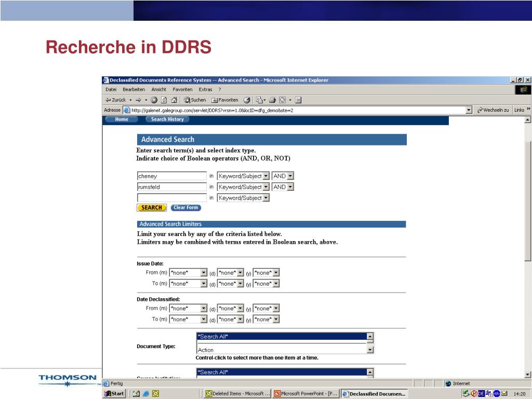The height and width of the screenshot is (399, 532).
Task: Go back with the Zurück arrow
Action: tap(115, 100)
